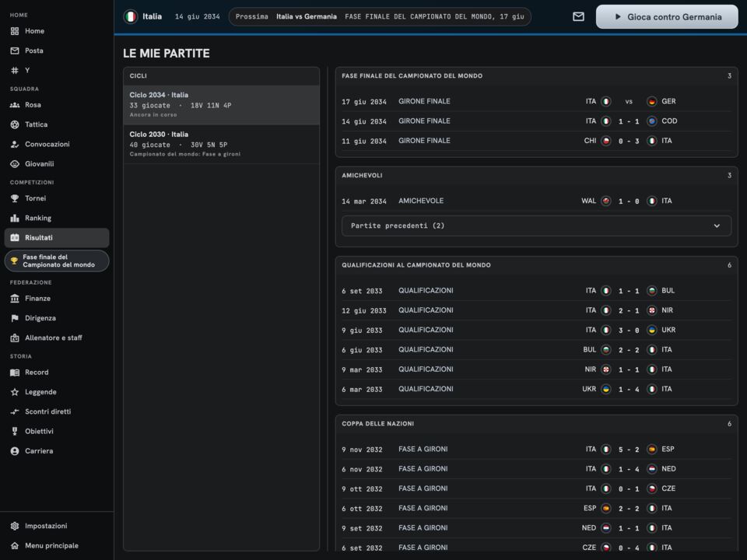The height and width of the screenshot is (560, 747).
Task: Click the hashtag Y icon in sidebar
Action: point(15,71)
